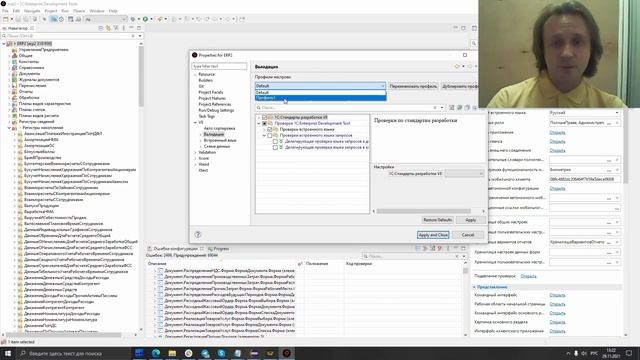640x360 pixels.
Task: Toggle link with editor in Навигатор
Action: click(x=109, y=28)
